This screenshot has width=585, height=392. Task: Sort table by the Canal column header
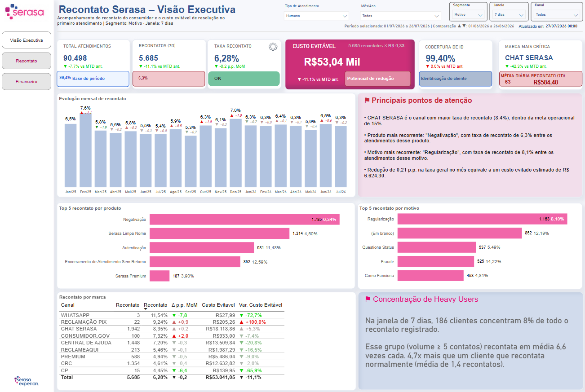coord(68,305)
